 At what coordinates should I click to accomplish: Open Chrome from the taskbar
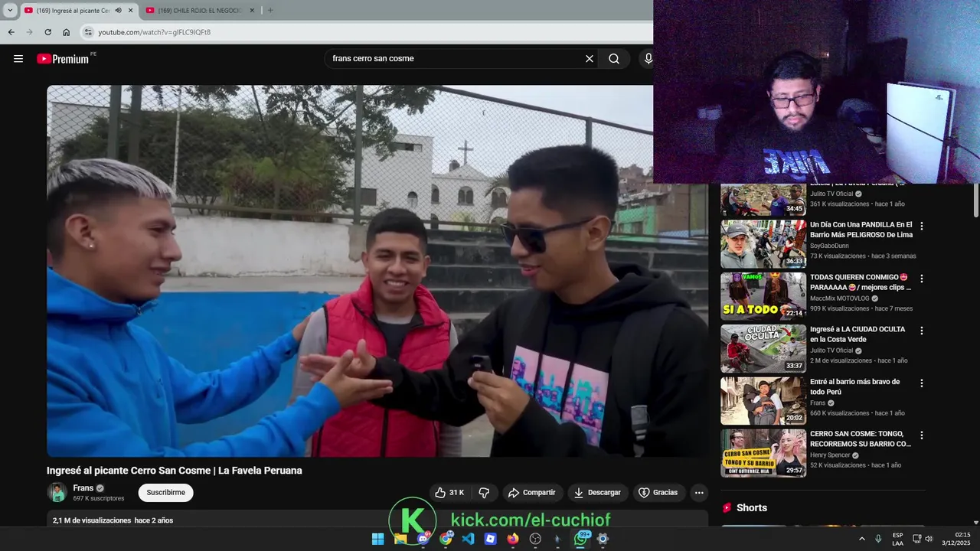(x=446, y=539)
